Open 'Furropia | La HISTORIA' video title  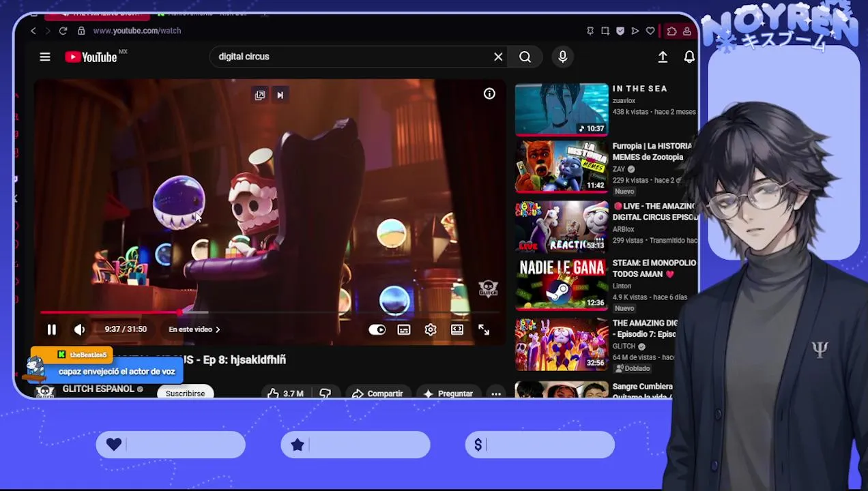(652, 151)
